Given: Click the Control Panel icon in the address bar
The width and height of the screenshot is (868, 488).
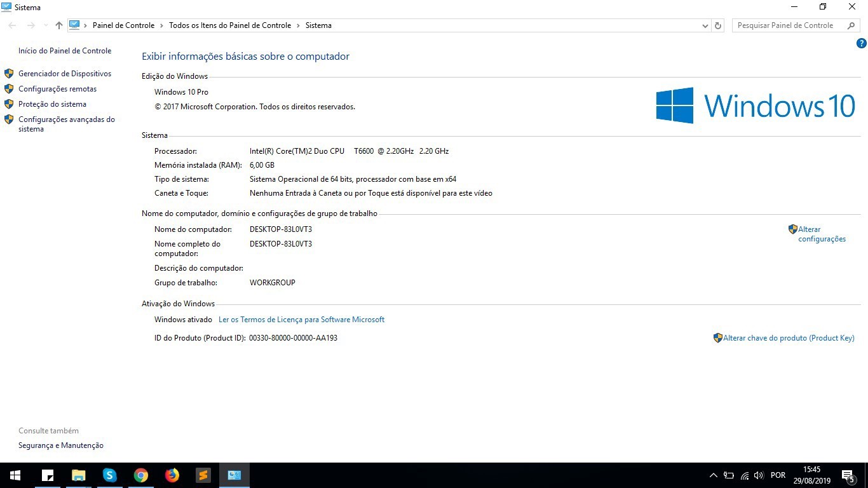Looking at the screenshot, I should (x=75, y=25).
